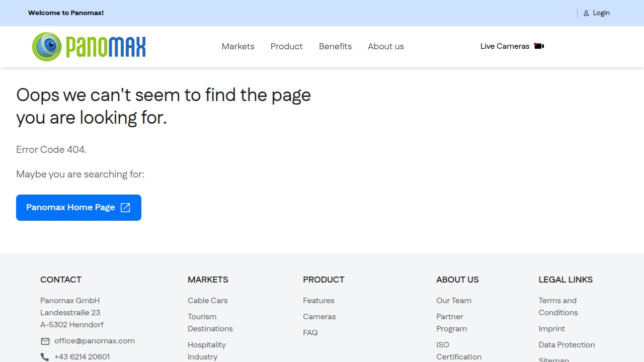Open Cameras footer link
The width and height of the screenshot is (644, 362).
point(319,317)
